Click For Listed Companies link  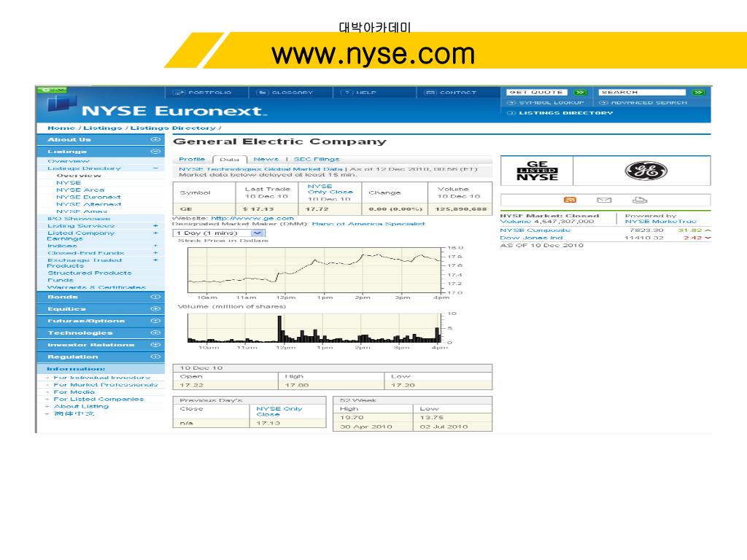(98, 399)
